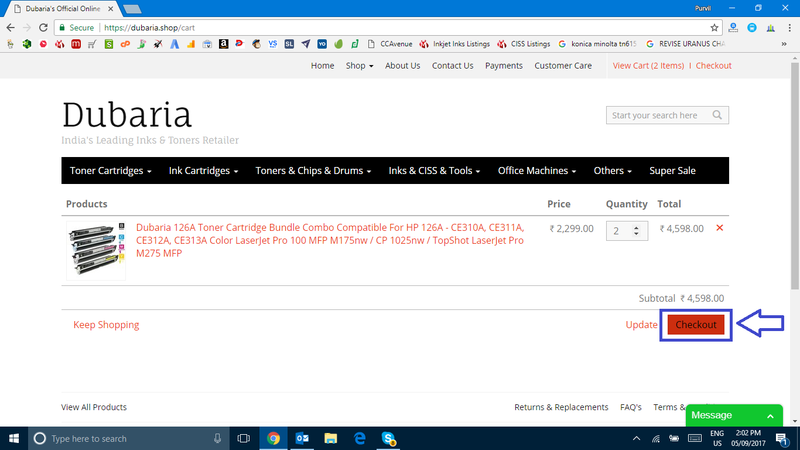
Task: Open the Chrome three-dot menu
Action: 789,28
